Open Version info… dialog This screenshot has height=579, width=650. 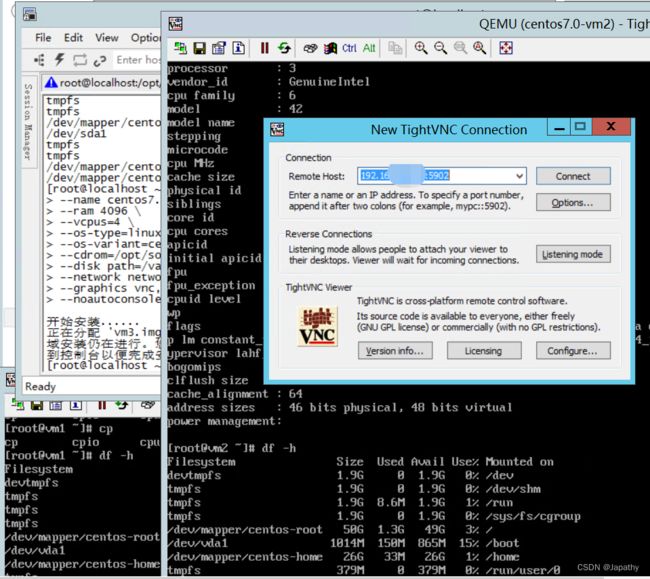[395, 351]
